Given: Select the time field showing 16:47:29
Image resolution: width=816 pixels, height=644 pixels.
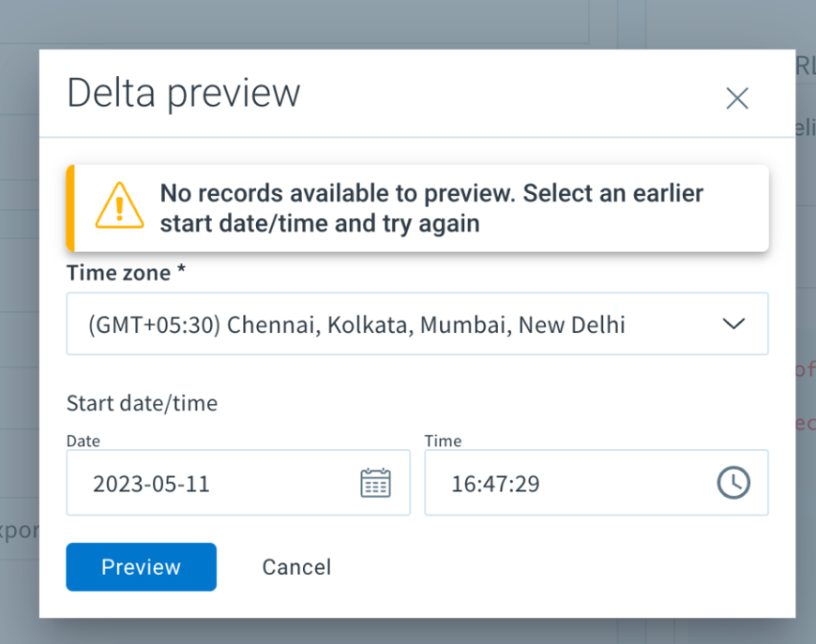Looking at the screenshot, I should (x=597, y=483).
